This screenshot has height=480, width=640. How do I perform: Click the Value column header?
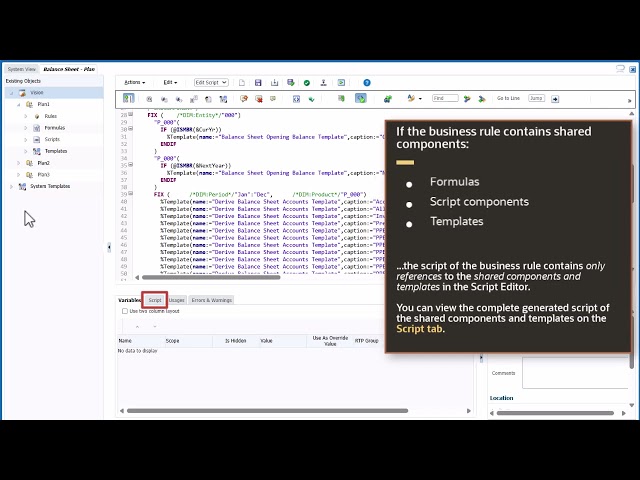tap(283, 341)
